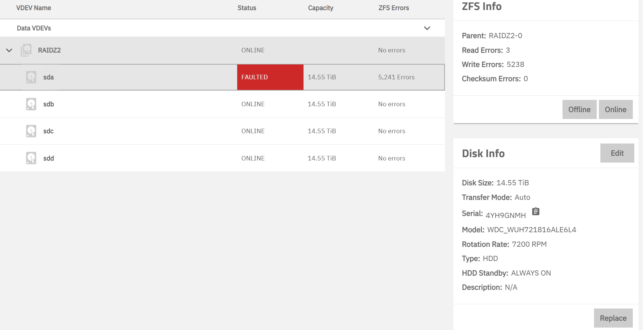Select the sdd disk row
This screenshot has height=330, width=644.
tap(222, 158)
